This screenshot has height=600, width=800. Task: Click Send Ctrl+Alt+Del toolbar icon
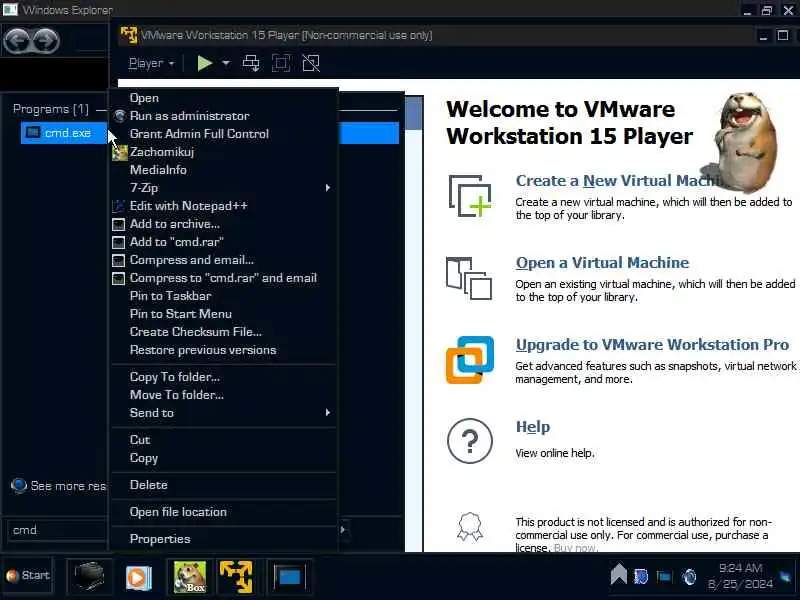(x=251, y=63)
